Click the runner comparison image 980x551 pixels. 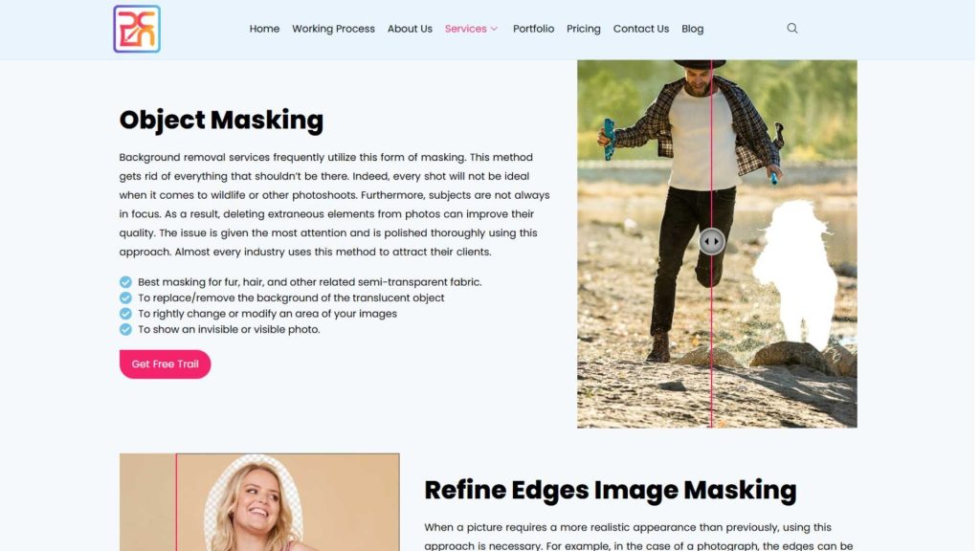[x=717, y=244]
